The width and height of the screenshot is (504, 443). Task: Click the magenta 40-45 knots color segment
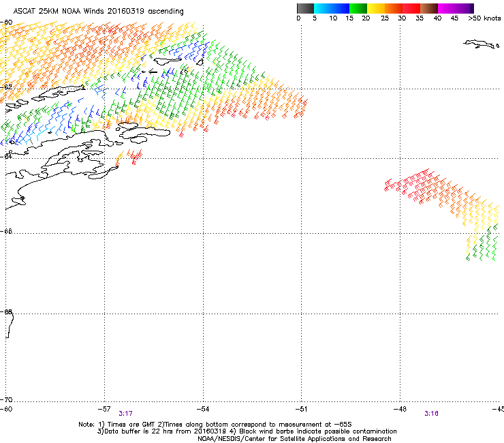tap(447, 8)
